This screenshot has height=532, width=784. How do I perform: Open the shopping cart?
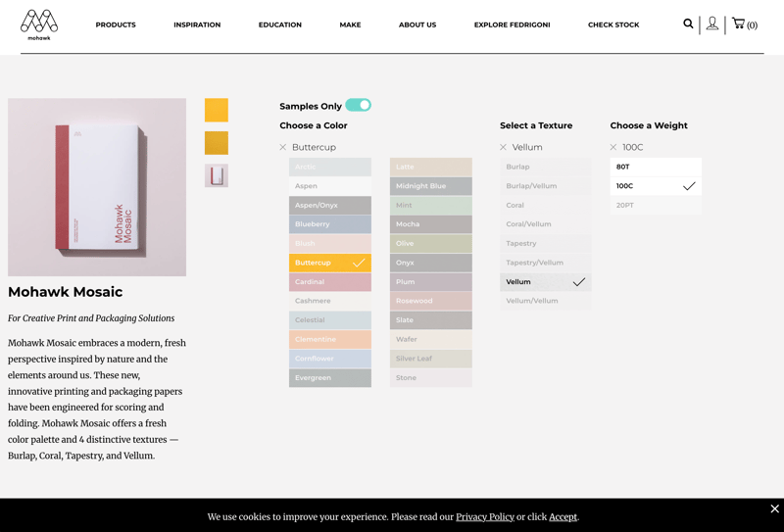pyautogui.click(x=744, y=24)
